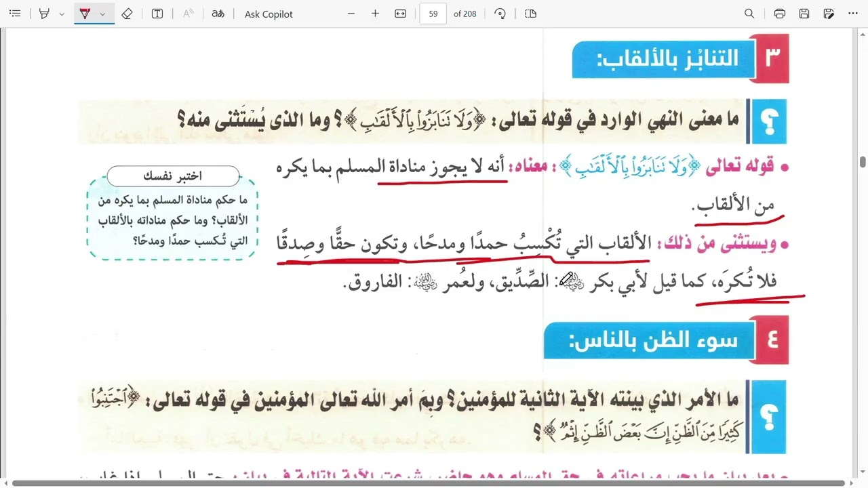This screenshot has height=488, width=868.
Task: Click the Print icon
Action: point(780,14)
